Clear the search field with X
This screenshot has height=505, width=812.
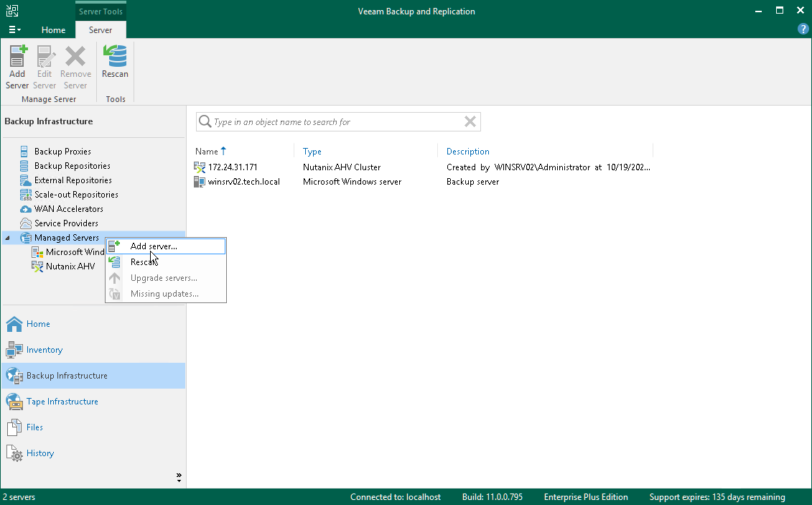coord(470,121)
